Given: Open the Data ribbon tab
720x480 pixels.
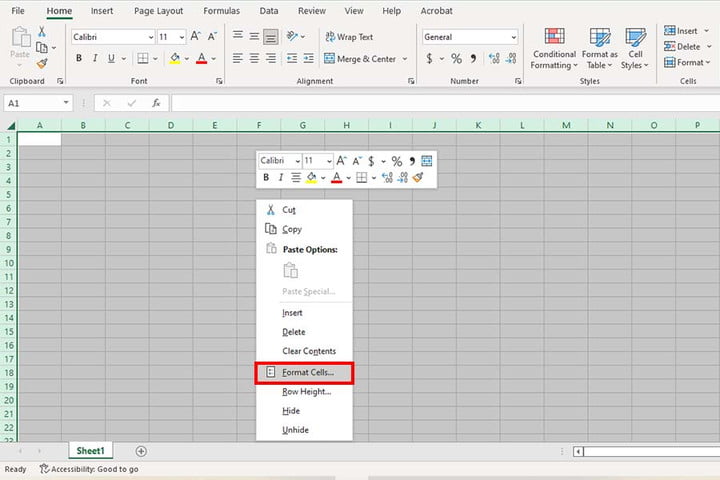Looking at the screenshot, I should [269, 11].
